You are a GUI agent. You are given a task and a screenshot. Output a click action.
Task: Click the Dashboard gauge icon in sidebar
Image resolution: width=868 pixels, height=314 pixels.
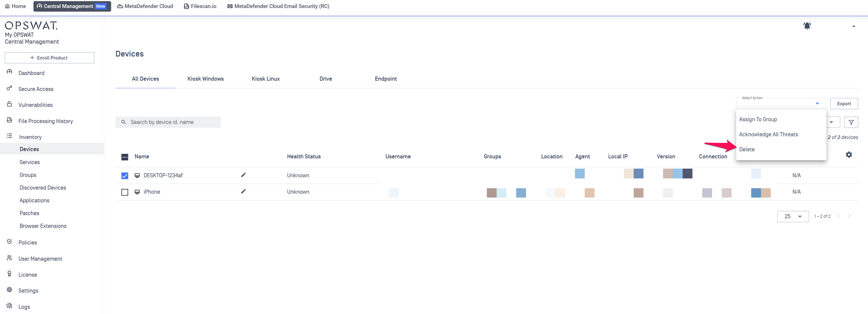pos(9,72)
